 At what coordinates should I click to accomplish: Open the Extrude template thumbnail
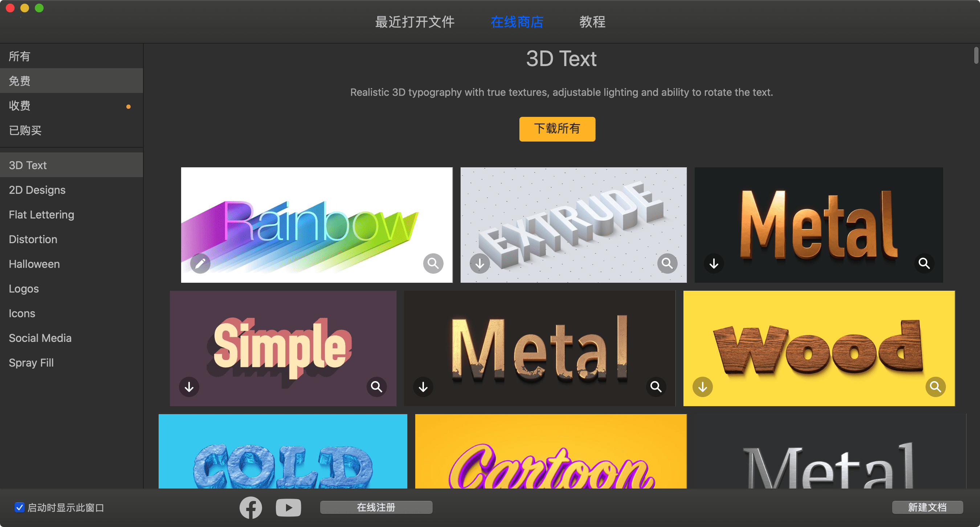573,225
